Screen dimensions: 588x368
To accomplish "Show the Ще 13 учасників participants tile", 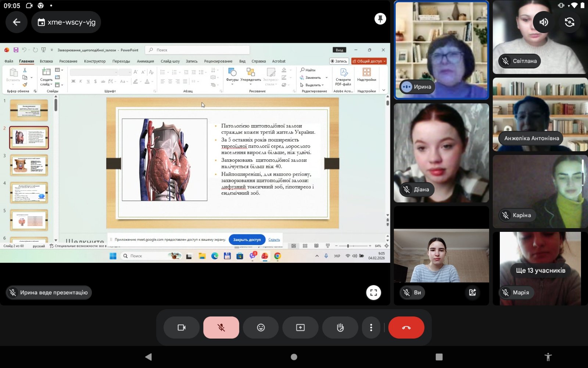I will [540, 270].
